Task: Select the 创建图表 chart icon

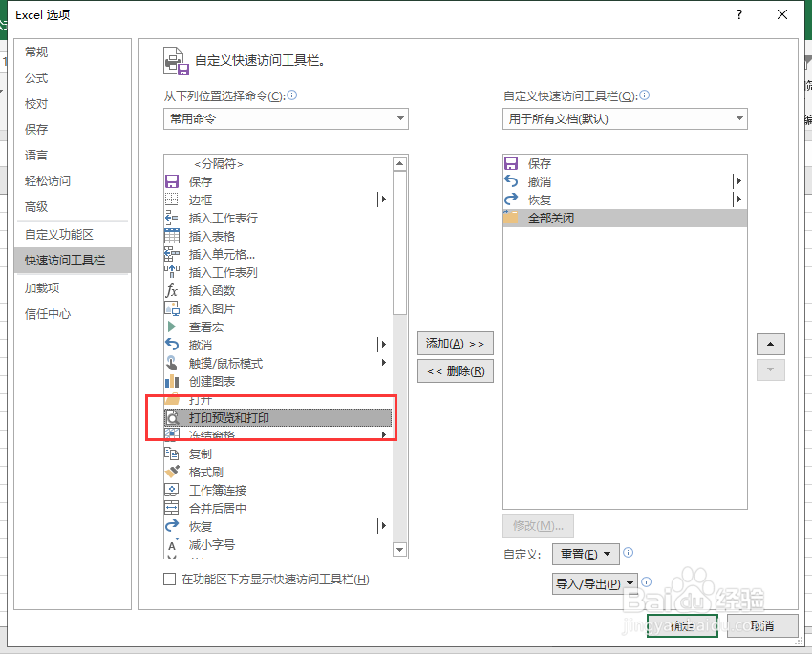Action: click(171, 381)
